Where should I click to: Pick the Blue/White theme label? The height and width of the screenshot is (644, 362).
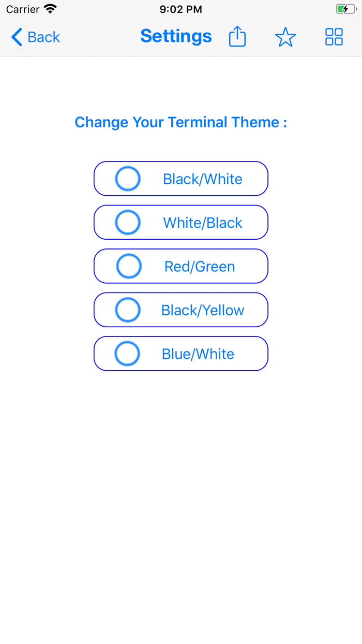click(x=198, y=354)
